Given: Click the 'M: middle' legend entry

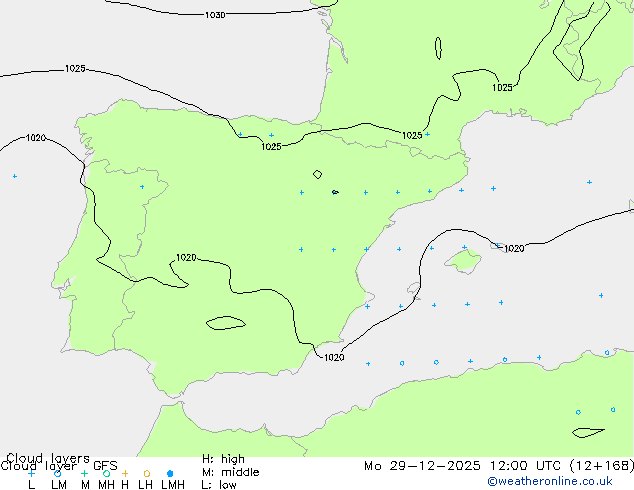Looking at the screenshot, I should click(x=230, y=472).
